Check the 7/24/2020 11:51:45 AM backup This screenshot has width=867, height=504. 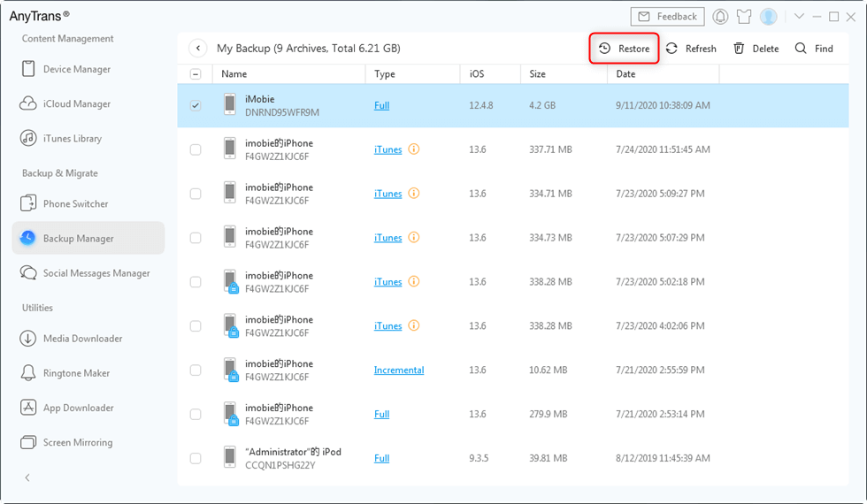click(x=196, y=149)
